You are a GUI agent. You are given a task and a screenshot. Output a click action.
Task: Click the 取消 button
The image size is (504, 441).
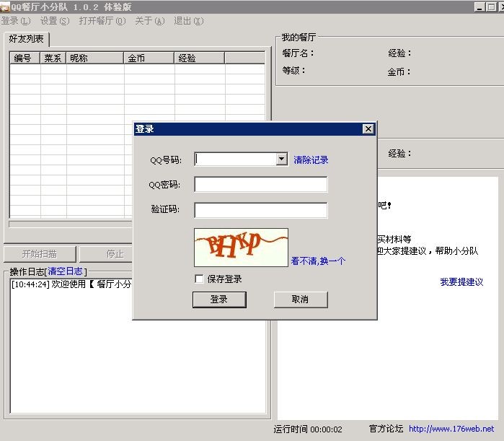click(301, 300)
